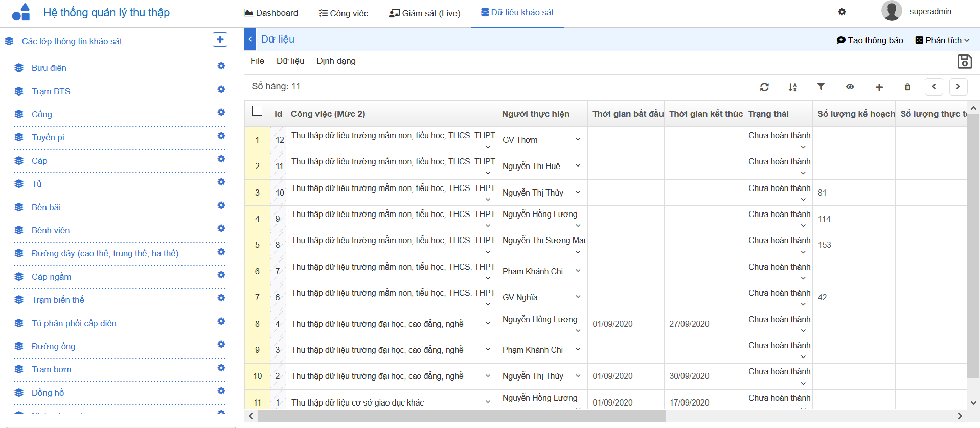This screenshot has height=428, width=980.
Task: Collapse the Dữ liệu panel with the arrow
Action: 250,39
